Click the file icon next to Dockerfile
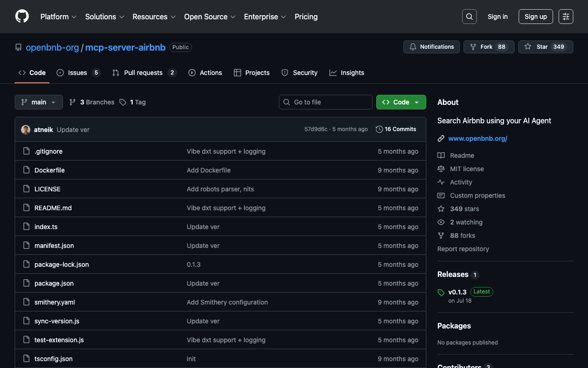This screenshot has width=588, height=368. pyautogui.click(x=27, y=170)
